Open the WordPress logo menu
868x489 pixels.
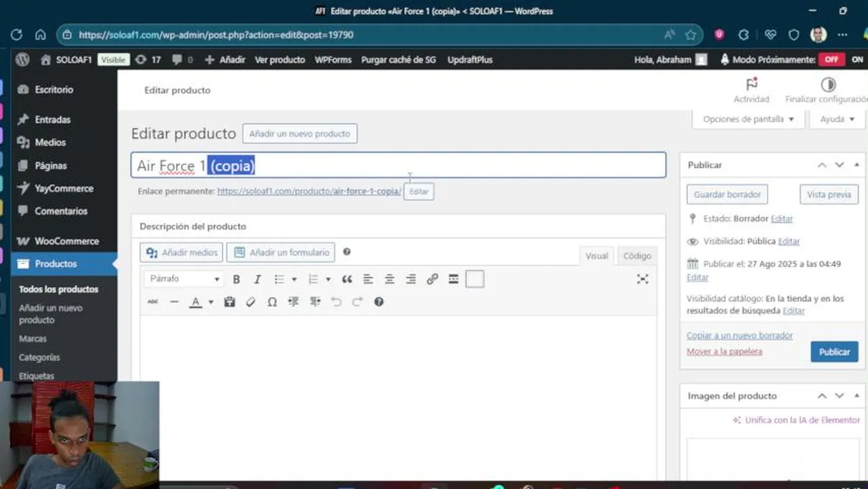click(22, 60)
